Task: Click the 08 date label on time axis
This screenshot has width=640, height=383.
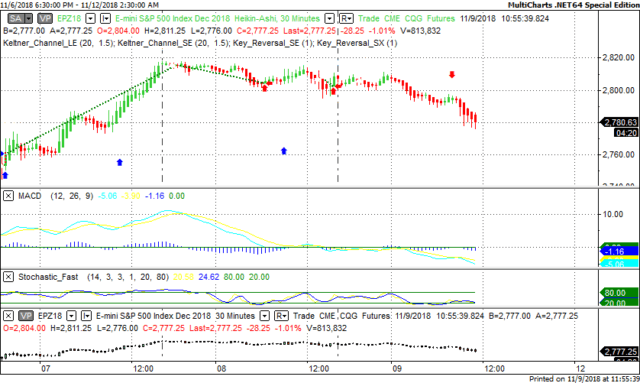Action: pyautogui.click(x=221, y=369)
